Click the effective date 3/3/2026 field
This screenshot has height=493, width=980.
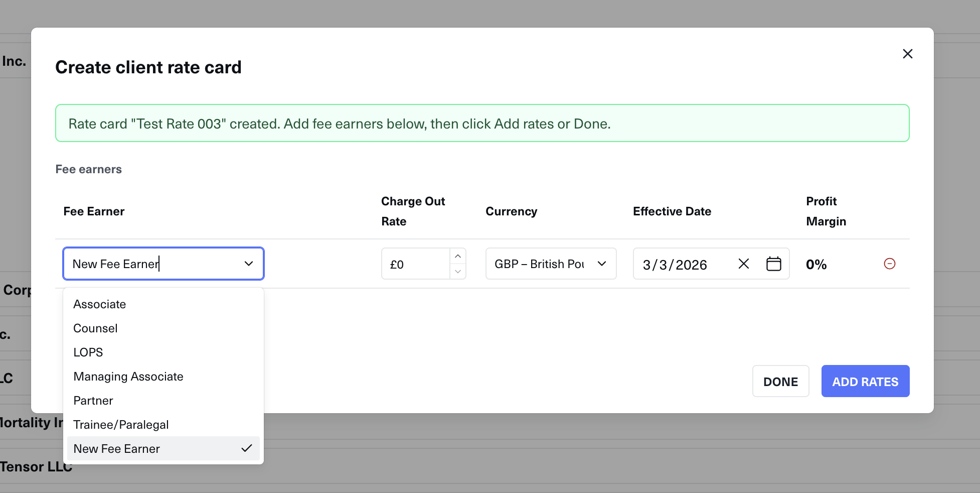click(682, 264)
